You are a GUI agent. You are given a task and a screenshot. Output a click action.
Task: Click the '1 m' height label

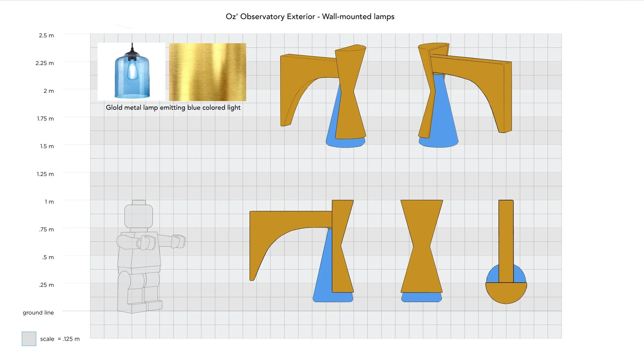[49, 202]
